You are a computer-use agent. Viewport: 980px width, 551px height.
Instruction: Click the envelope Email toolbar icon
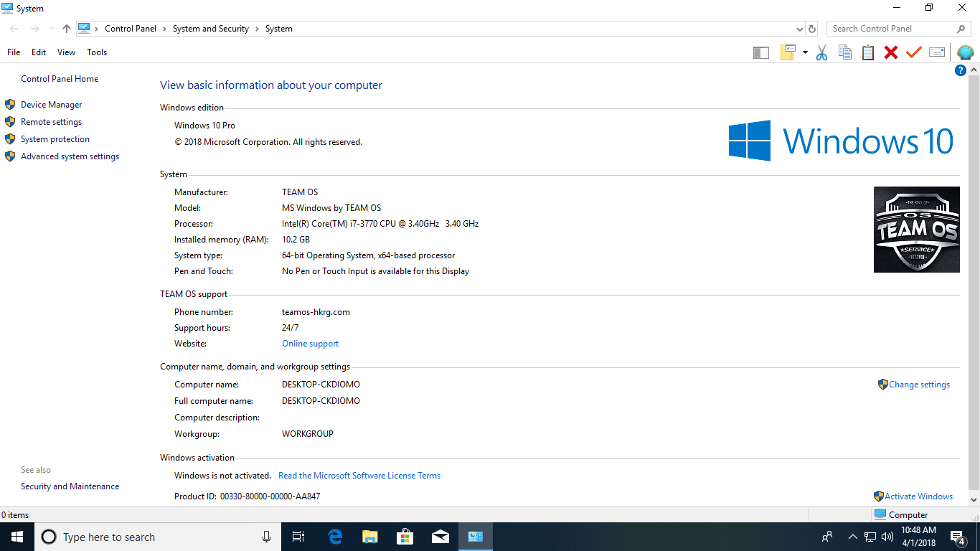pyautogui.click(x=937, y=52)
